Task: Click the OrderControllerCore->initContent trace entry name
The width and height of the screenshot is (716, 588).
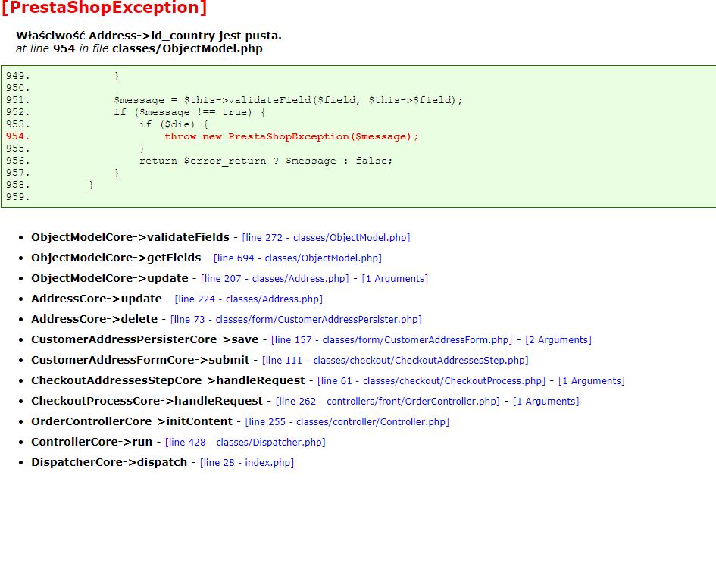Action: (132, 421)
